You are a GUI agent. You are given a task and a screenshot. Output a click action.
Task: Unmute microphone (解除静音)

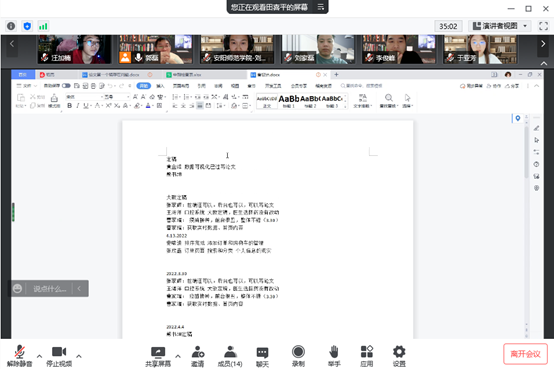(x=19, y=356)
